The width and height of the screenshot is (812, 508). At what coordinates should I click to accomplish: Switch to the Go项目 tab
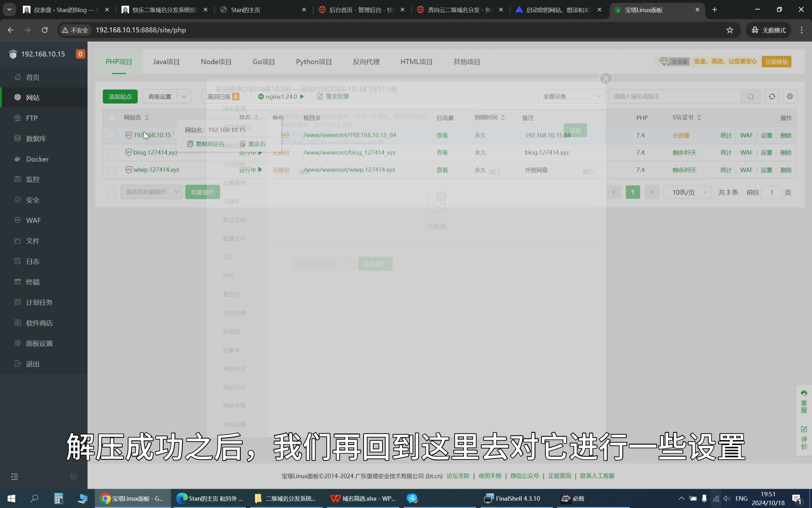[264, 62]
